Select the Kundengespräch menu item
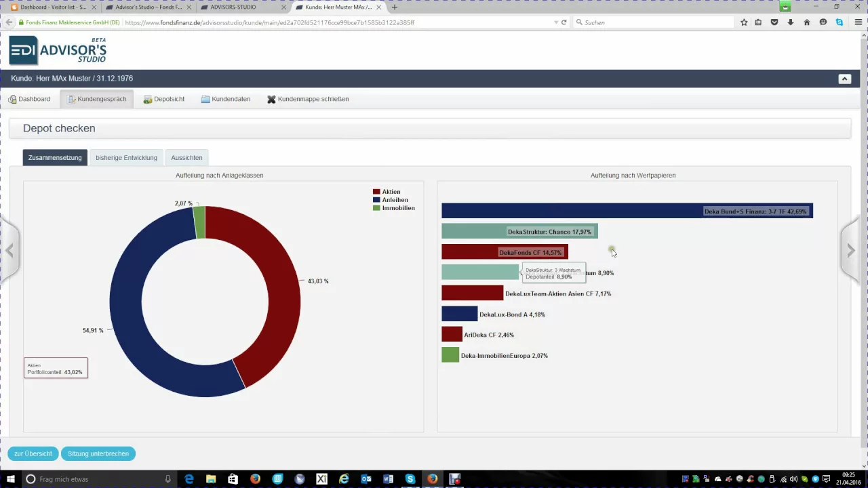The image size is (868, 488). point(97,99)
